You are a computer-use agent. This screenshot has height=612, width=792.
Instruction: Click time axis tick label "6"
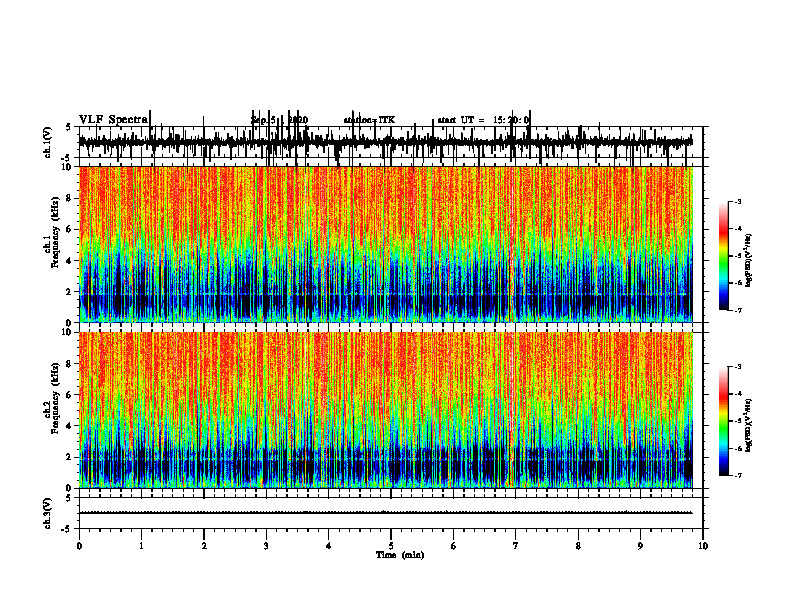coord(454,546)
